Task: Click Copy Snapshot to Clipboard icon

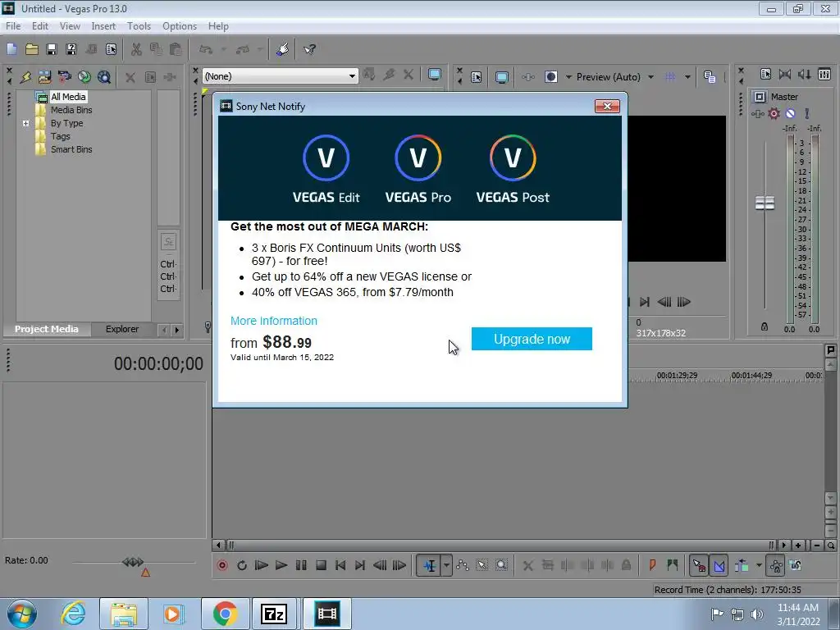Action: [x=710, y=77]
